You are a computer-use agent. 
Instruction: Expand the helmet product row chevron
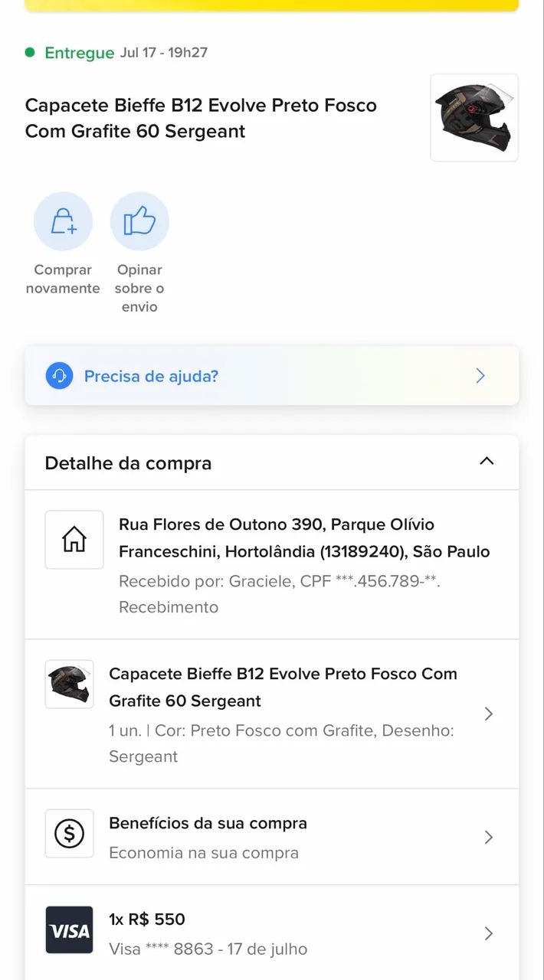click(489, 714)
